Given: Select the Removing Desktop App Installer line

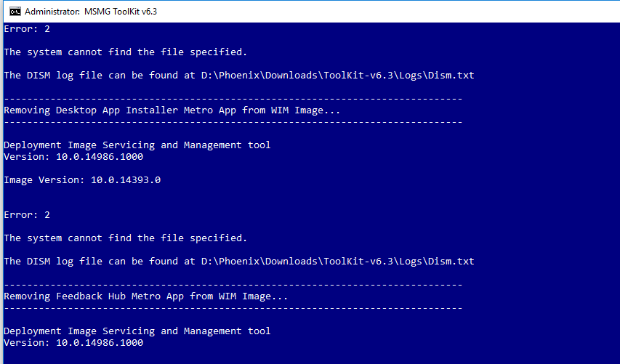Looking at the screenshot, I should tap(172, 110).
